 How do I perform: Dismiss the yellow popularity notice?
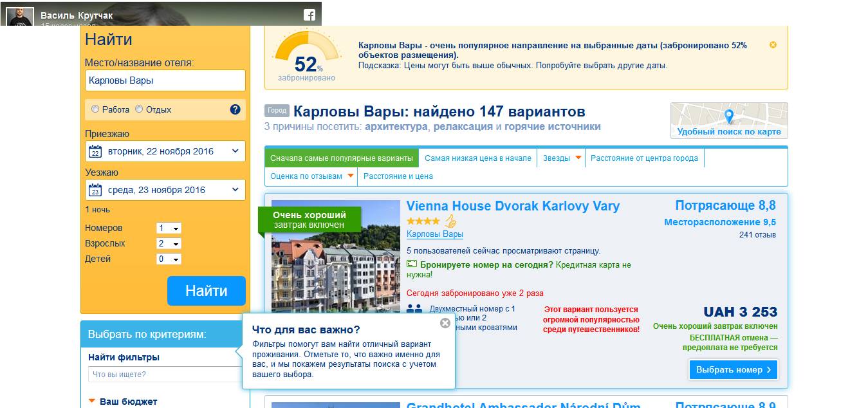[773, 45]
